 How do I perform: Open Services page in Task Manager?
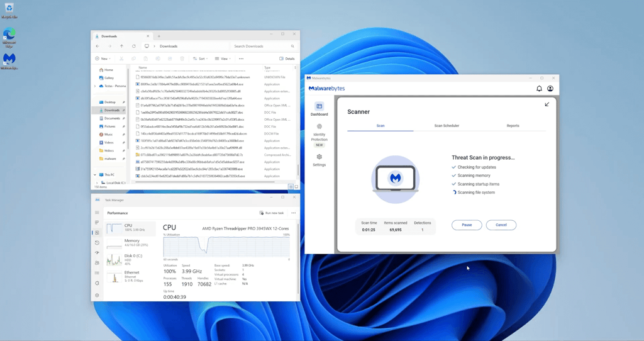click(x=97, y=283)
